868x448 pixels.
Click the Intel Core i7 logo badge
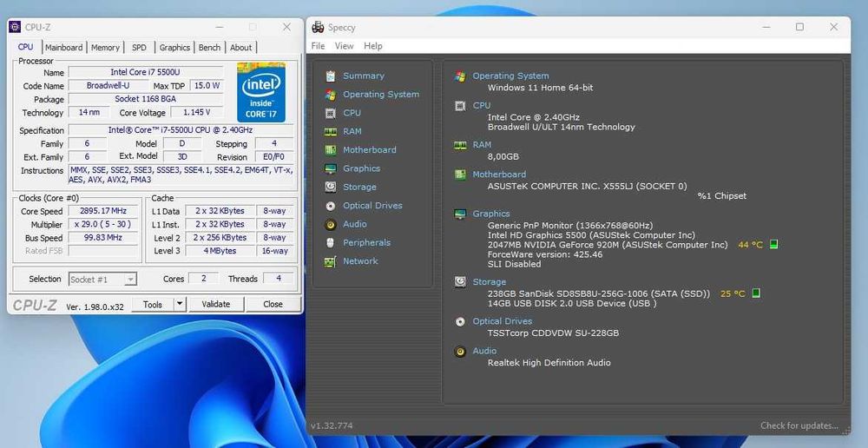pyautogui.click(x=261, y=92)
